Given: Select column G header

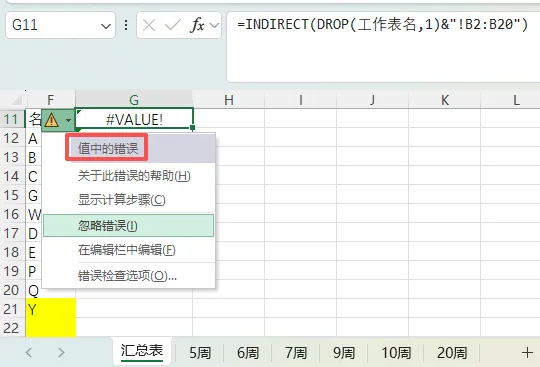Looking at the screenshot, I should pyautogui.click(x=134, y=100).
